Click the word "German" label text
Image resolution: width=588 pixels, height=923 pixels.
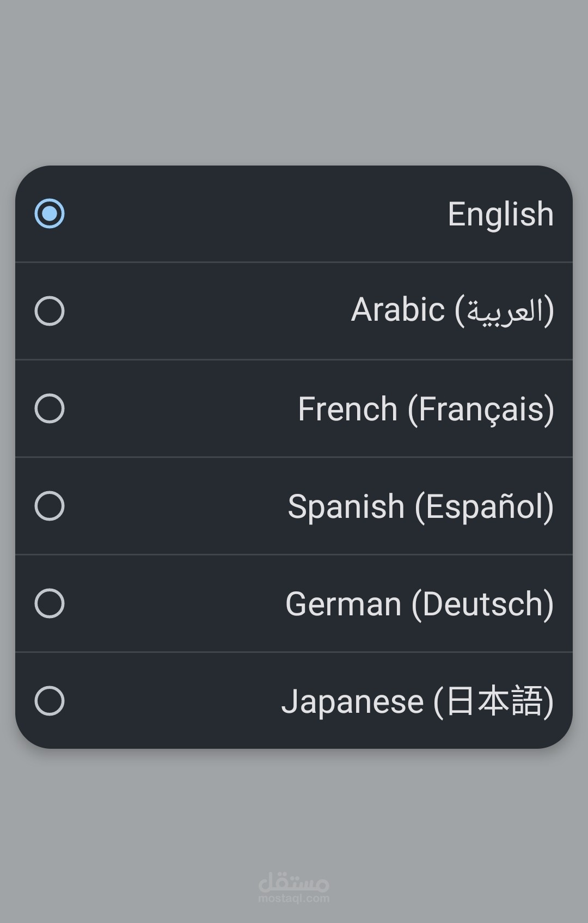pyautogui.click(x=343, y=604)
